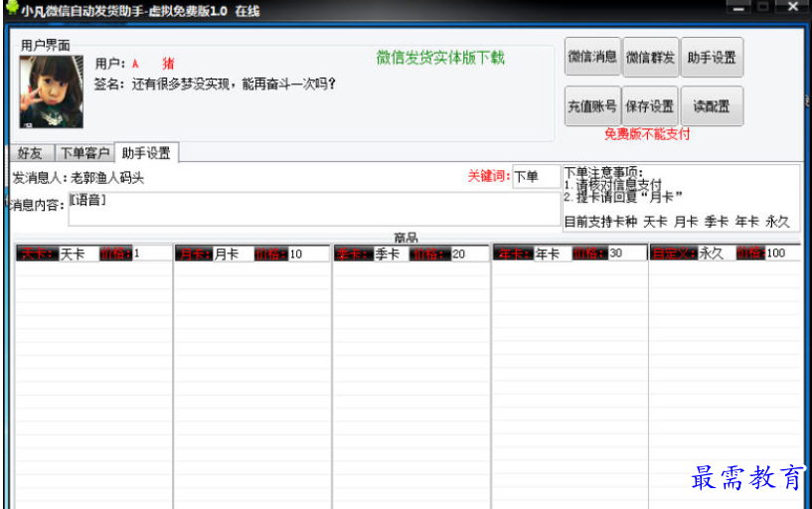
Task: Click the red 年卡: label
Action: pos(513,254)
